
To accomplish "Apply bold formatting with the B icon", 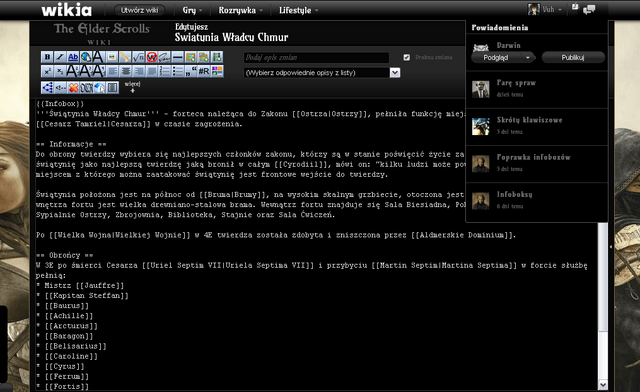I will pos(47,57).
